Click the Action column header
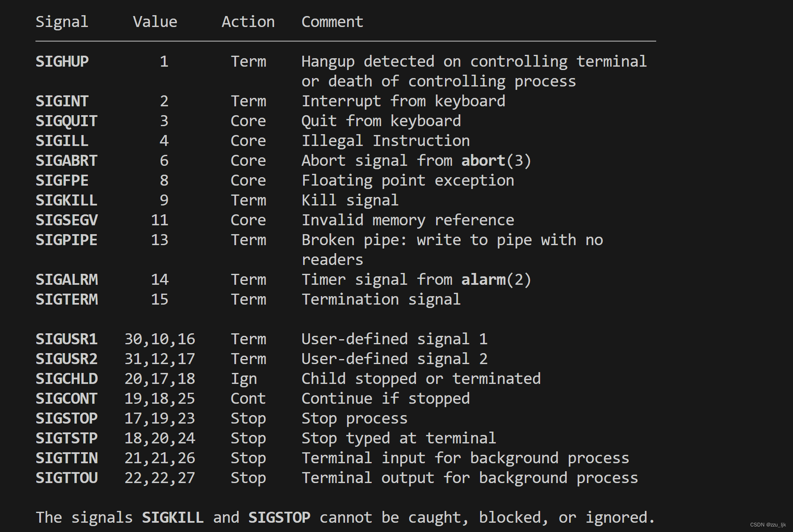The image size is (793, 532). tap(248, 22)
